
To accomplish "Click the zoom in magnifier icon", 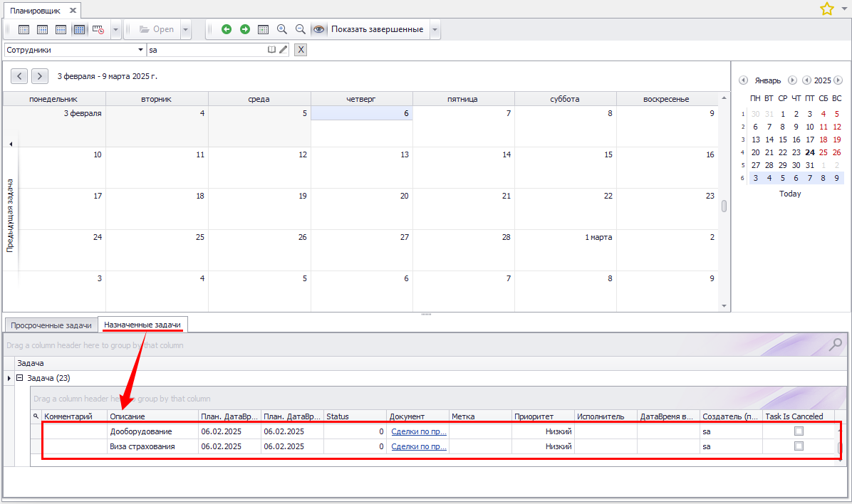I will 282,29.
